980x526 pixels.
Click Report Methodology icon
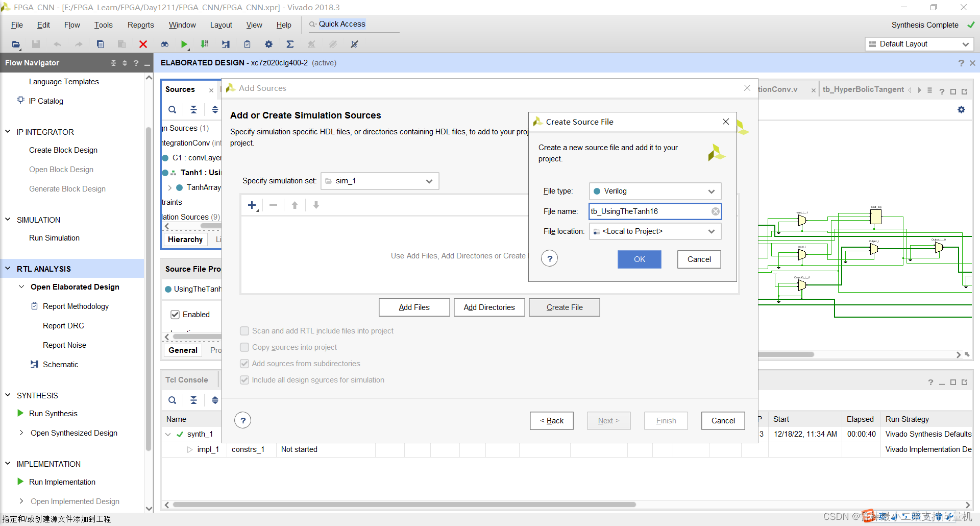(x=34, y=306)
